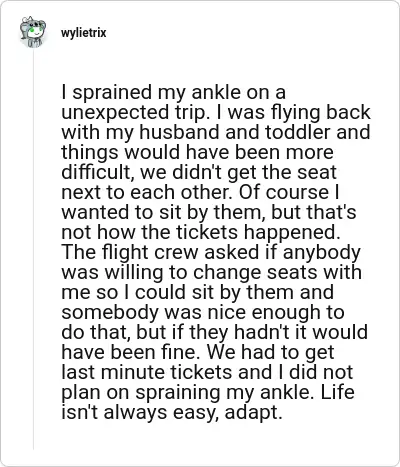Click the phrase 'The flight crew' in the comment
The height and width of the screenshot is (467, 400).
pyautogui.click(x=130, y=252)
